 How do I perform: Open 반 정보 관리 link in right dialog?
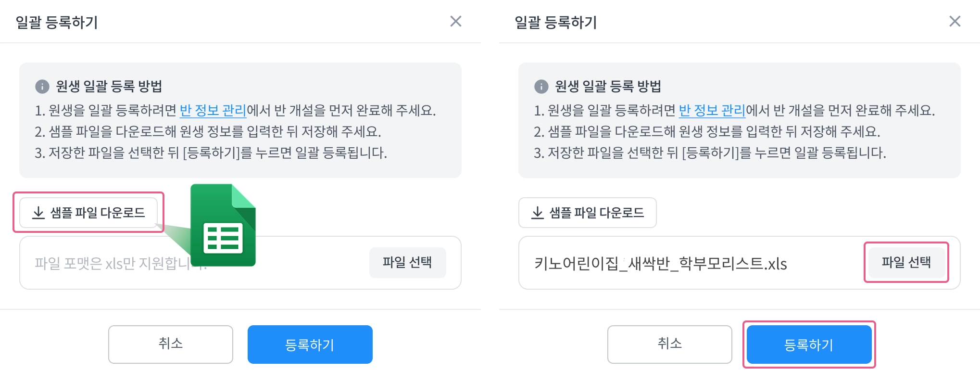coord(712,111)
